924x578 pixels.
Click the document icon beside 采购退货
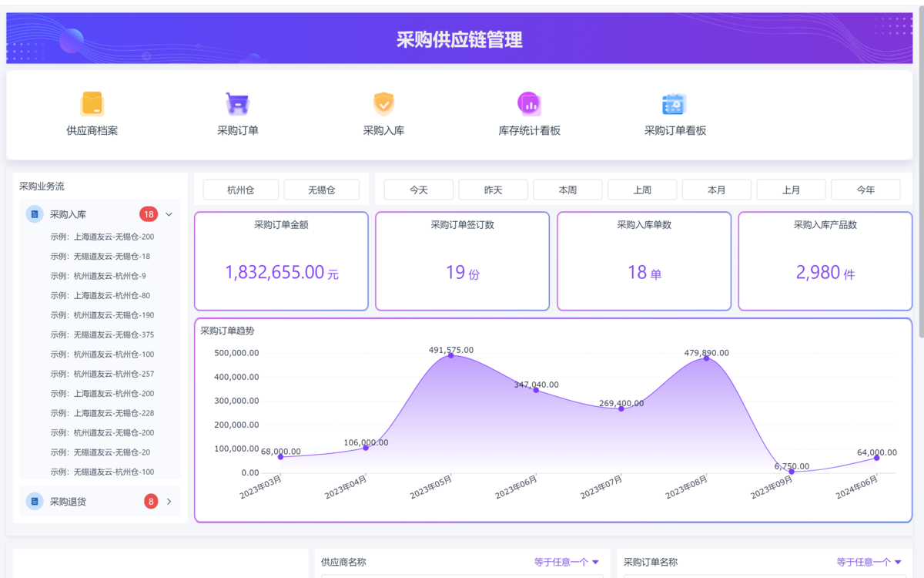pyautogui.click(x=35, y=502)
